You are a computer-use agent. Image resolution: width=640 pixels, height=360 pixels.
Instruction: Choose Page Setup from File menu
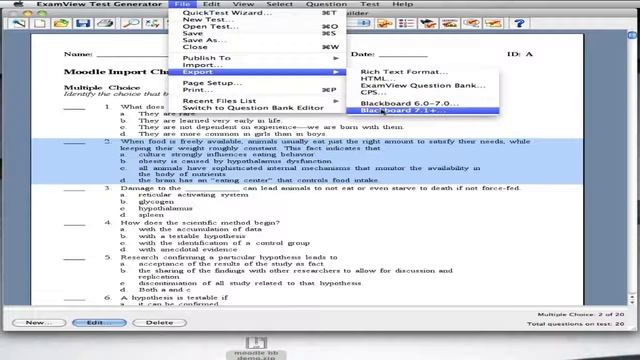(257, 83)
